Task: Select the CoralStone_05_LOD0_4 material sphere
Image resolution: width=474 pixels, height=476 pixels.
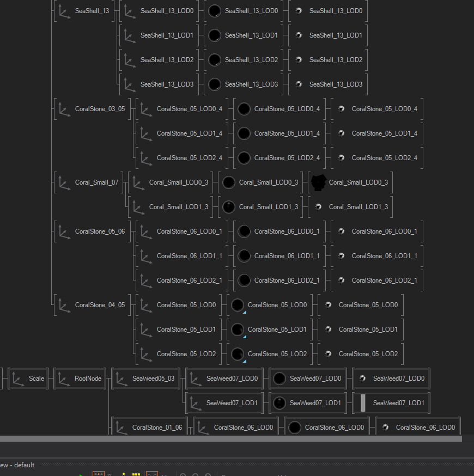Action: click(x=244, y=109)
